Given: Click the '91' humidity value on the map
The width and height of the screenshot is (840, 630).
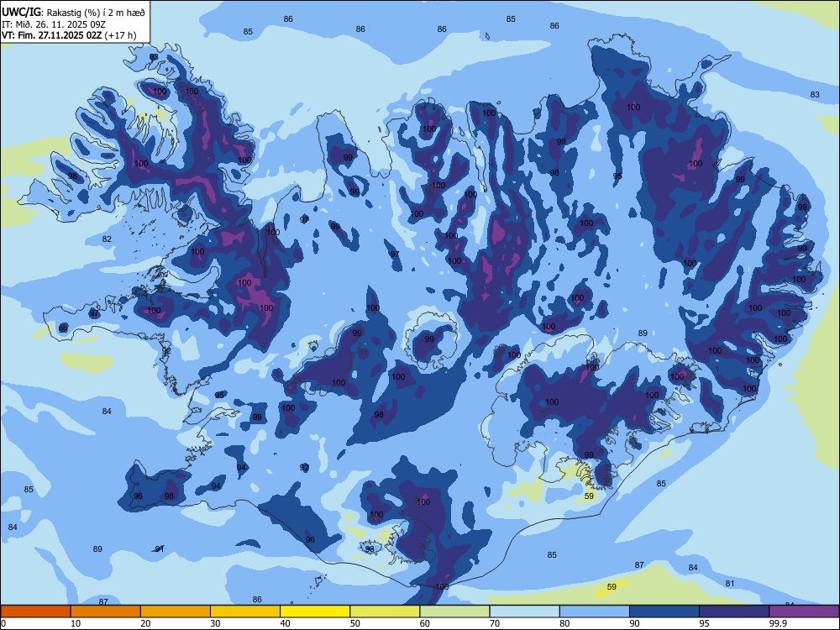Looking at the screenshot, I should pos(160,549).
